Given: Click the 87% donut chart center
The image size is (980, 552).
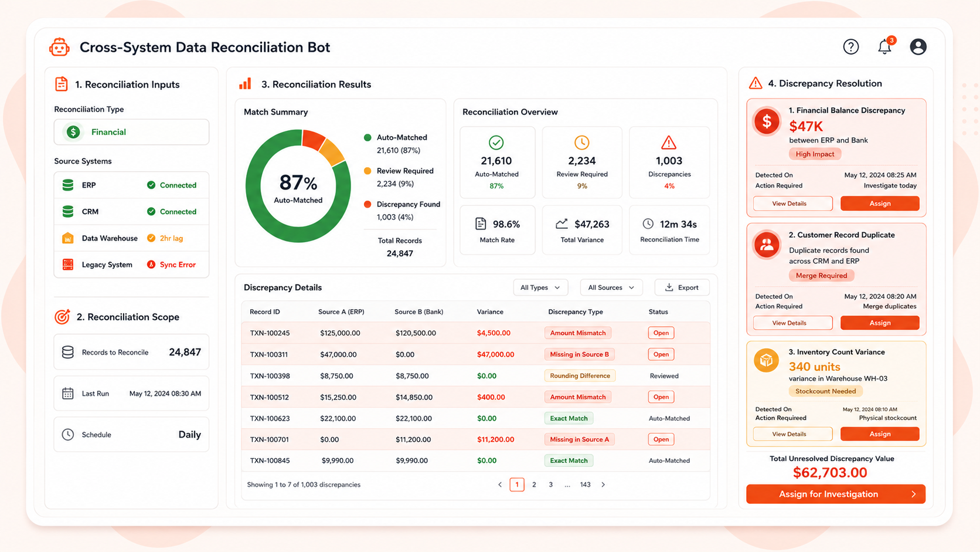Looking at the screenshot, I should click(298, 187).
